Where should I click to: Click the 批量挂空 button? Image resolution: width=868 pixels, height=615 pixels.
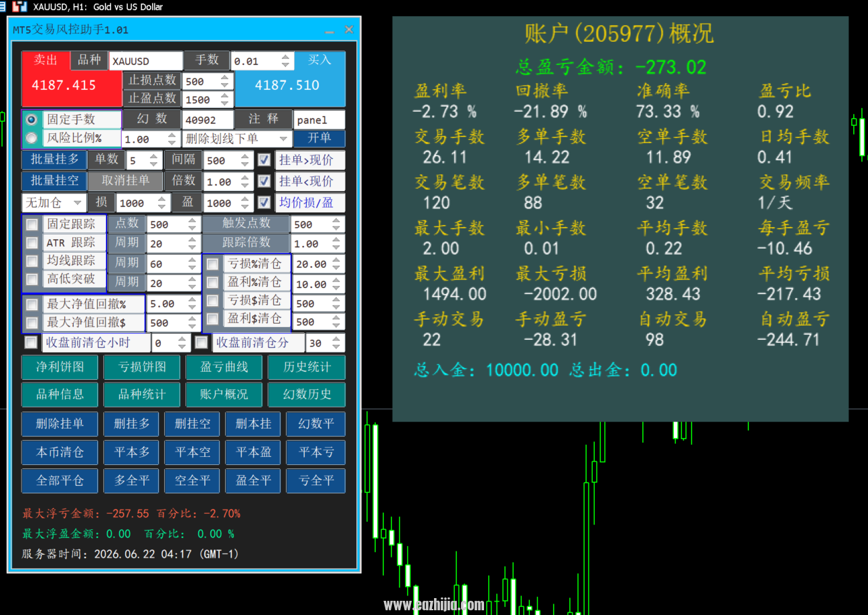coord(55,181)
